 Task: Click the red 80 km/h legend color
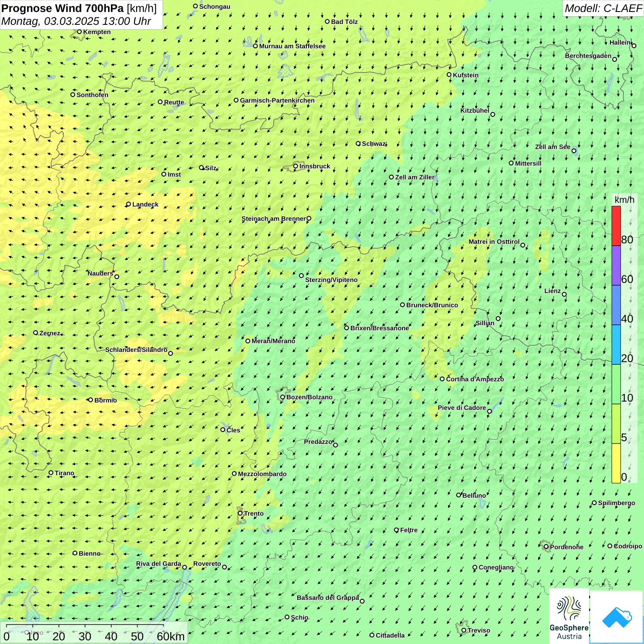click(x=616, y=226)
